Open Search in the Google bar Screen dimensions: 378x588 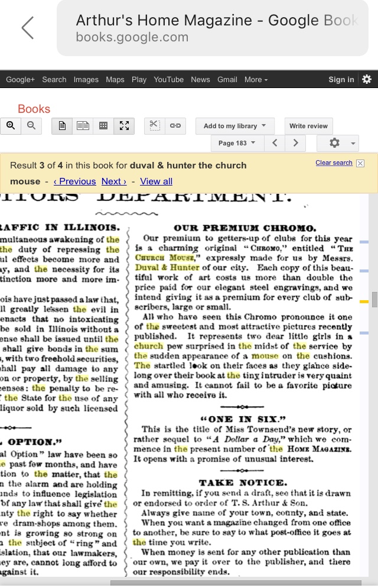[54, 80]
